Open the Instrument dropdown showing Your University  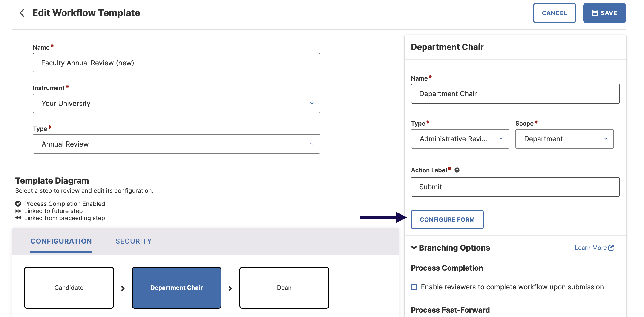[x=176, y=103]
